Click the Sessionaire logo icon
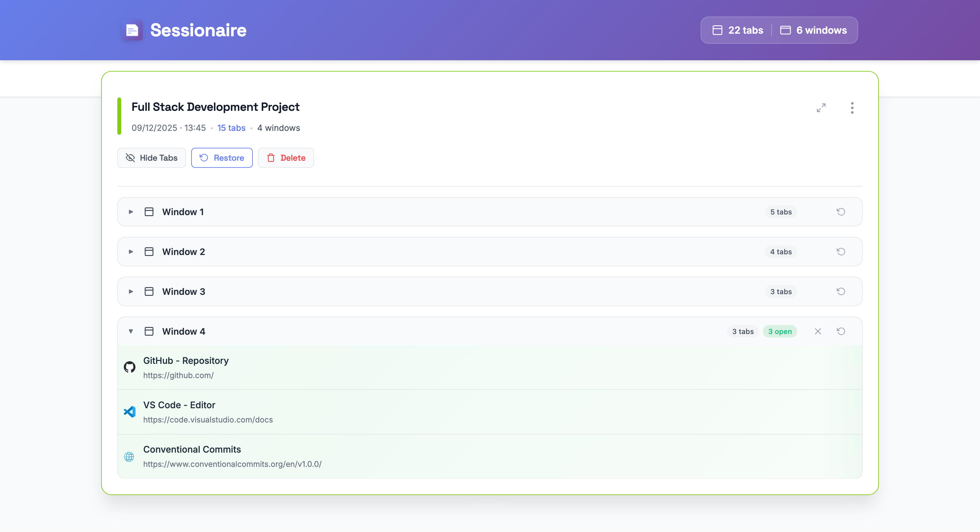The image size is (980, 532). click(132, 30)
